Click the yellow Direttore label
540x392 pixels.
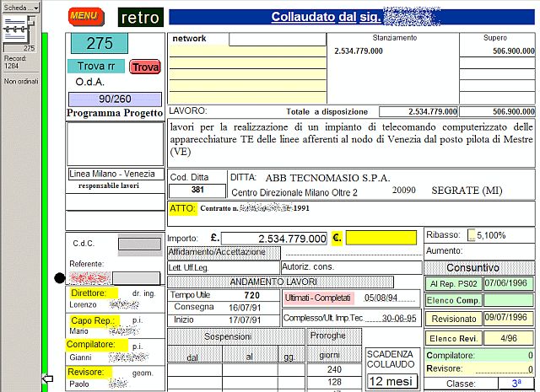click(x=94, y=293)
